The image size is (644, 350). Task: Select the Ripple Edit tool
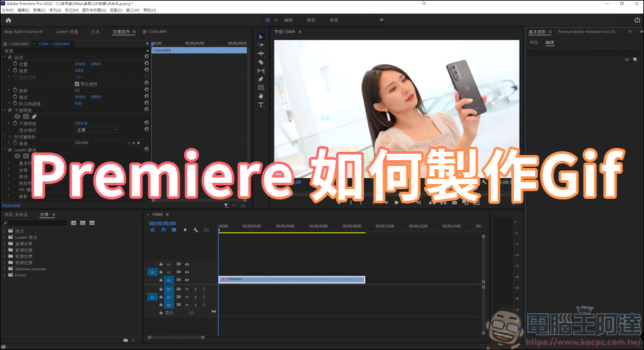261,53
